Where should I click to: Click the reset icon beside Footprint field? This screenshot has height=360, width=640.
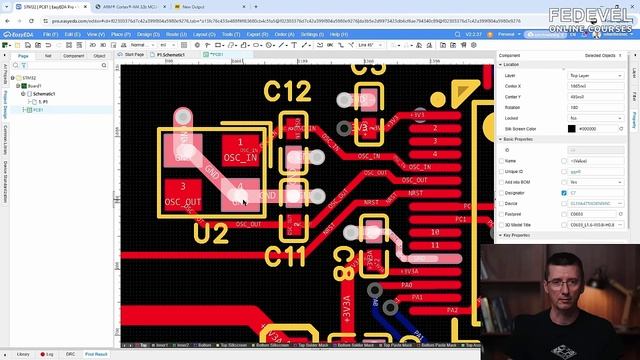coord(621,214)
